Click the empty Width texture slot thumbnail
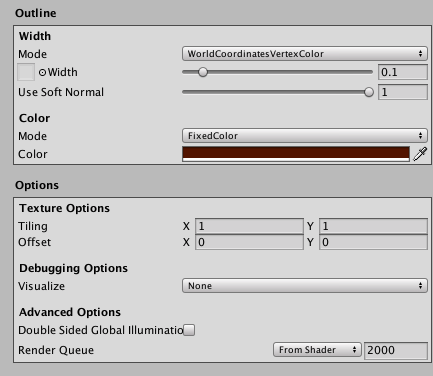This screenshot has height=376, width=433. coord(26,72)
